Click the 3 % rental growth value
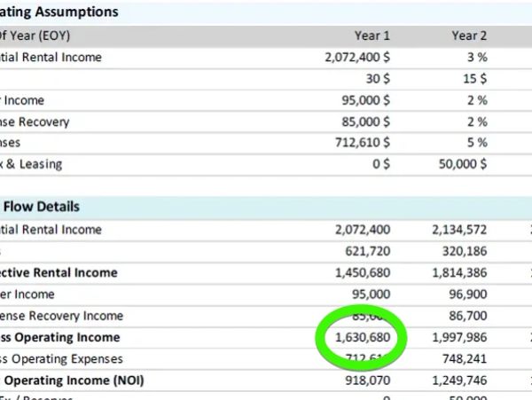This screenshot has width=532, height=400. pyautogui.click(x=477, y=58)
